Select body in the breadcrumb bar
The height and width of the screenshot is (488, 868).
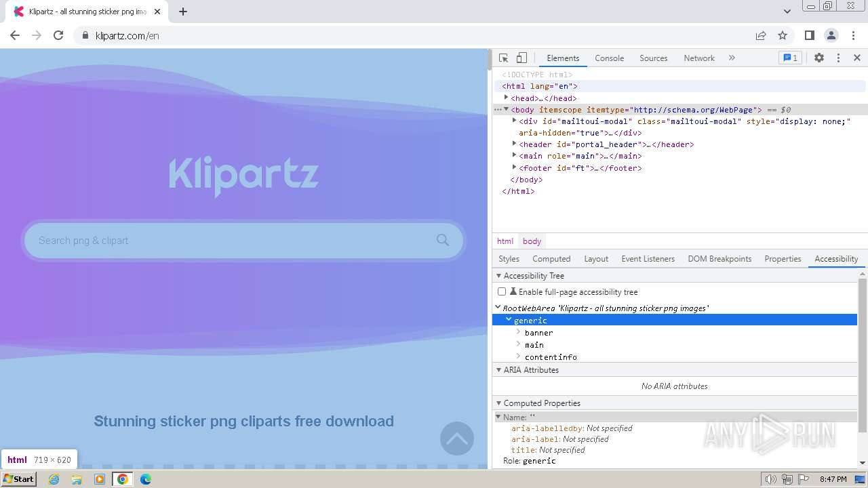532,241
